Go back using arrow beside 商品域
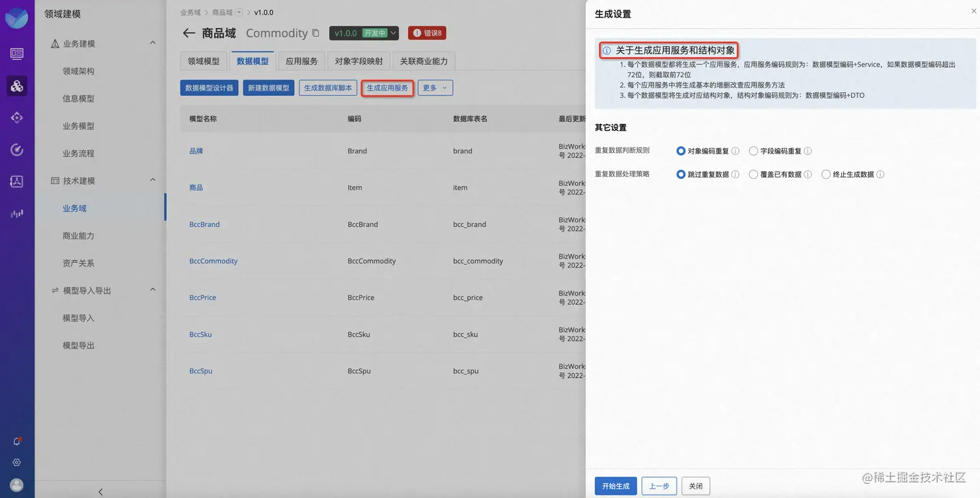 point(189,33)
